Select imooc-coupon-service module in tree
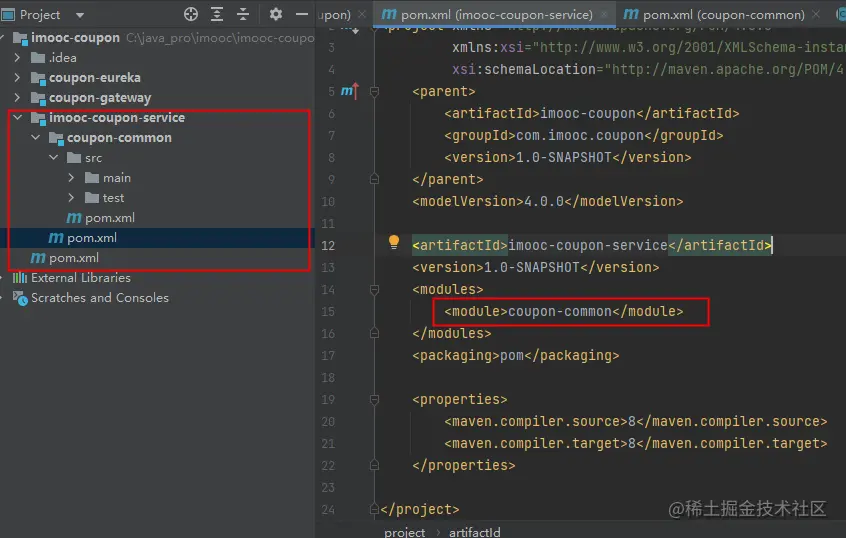846x538 pixels. tap(108, 117)
